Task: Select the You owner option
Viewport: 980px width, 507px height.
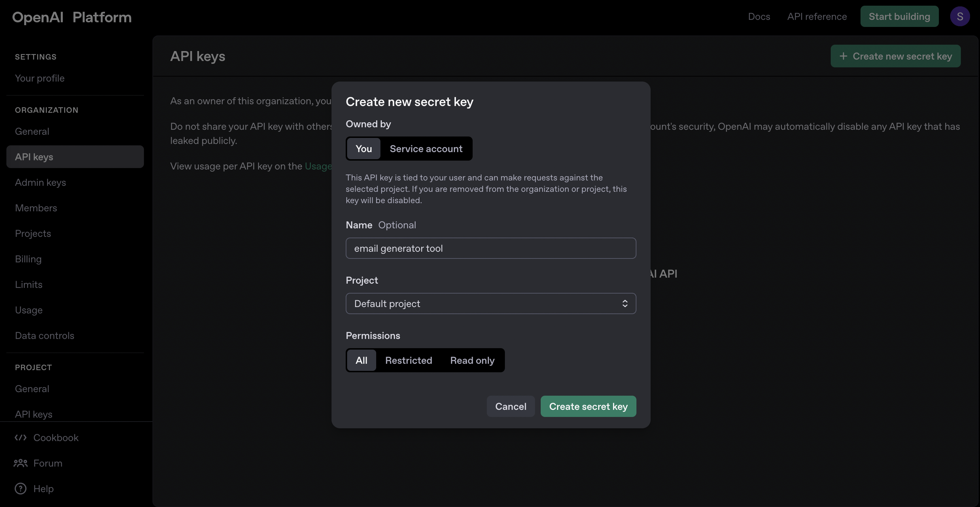Action: coord(363,149)
